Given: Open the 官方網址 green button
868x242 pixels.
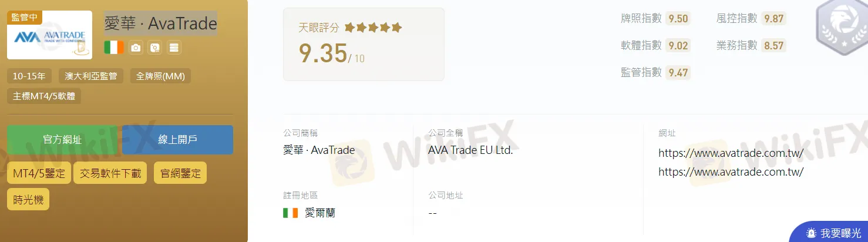Looking at the screenshot, I should [x=62, y=140].
